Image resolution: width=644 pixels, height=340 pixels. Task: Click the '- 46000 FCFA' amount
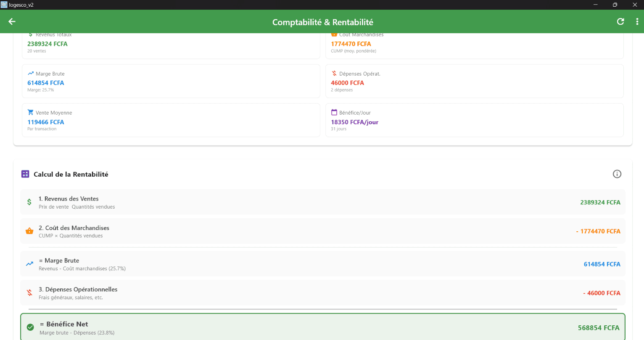[602, 293]
